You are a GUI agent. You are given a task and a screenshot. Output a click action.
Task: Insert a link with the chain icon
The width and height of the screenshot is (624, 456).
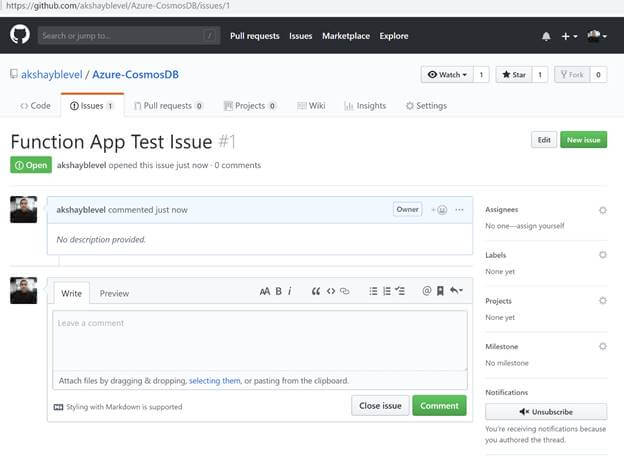coord(345,291)
